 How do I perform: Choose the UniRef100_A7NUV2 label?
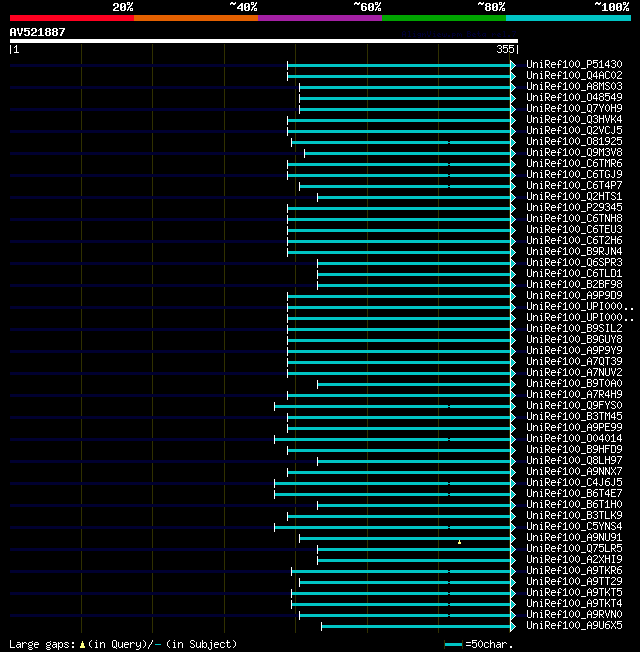coord(574,373)
